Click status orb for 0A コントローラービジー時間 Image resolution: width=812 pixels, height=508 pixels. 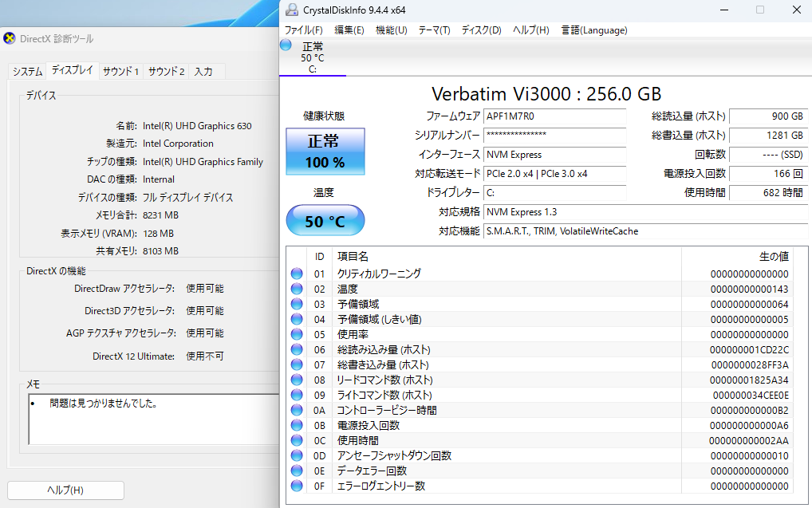pyautogui.click(x=297, y=410)
